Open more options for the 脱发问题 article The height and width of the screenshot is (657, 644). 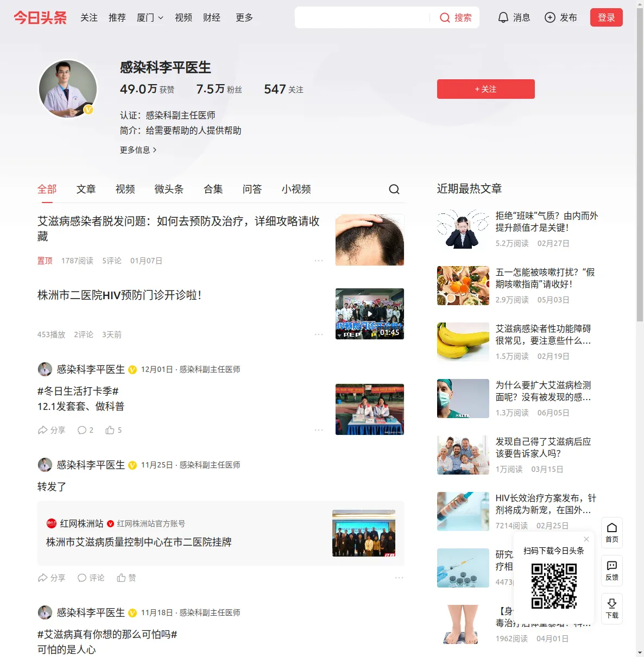tap(319, 261)
